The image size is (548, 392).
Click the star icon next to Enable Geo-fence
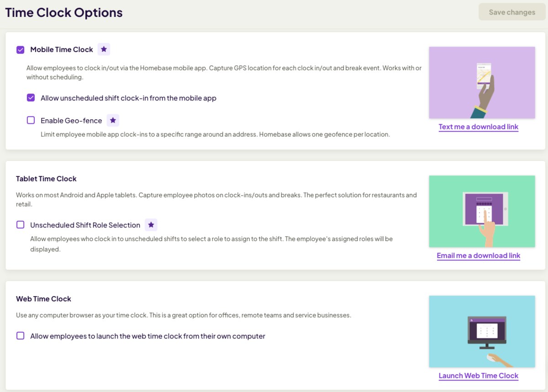coord(113,121)
